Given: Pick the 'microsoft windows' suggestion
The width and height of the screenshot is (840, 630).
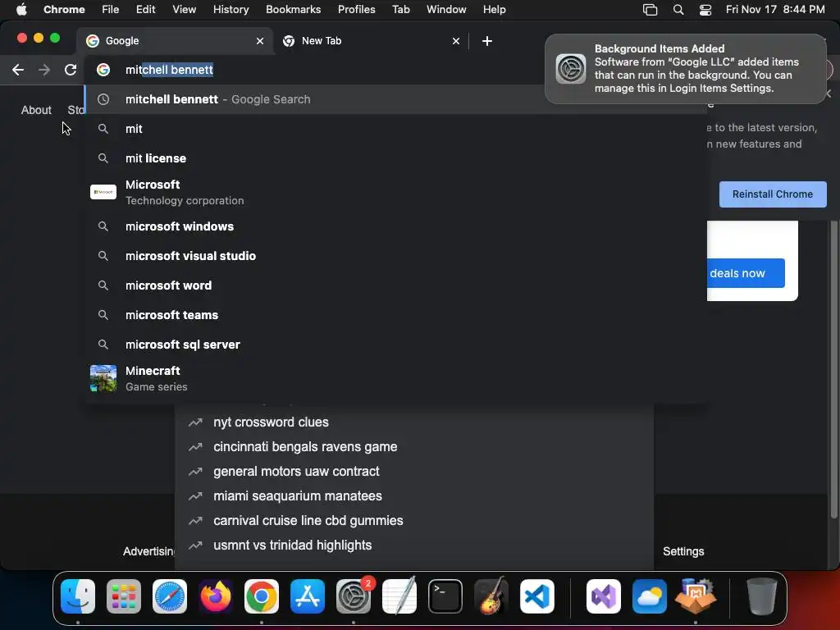Looking at the screenshot, I should pos(395,226).
